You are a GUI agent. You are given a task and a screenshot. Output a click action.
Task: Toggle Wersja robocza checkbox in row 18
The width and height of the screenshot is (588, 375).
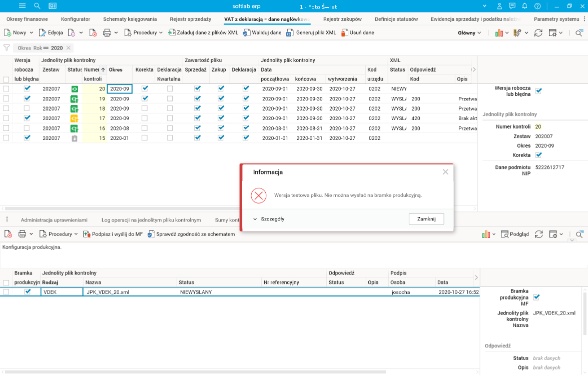[27, 108]
